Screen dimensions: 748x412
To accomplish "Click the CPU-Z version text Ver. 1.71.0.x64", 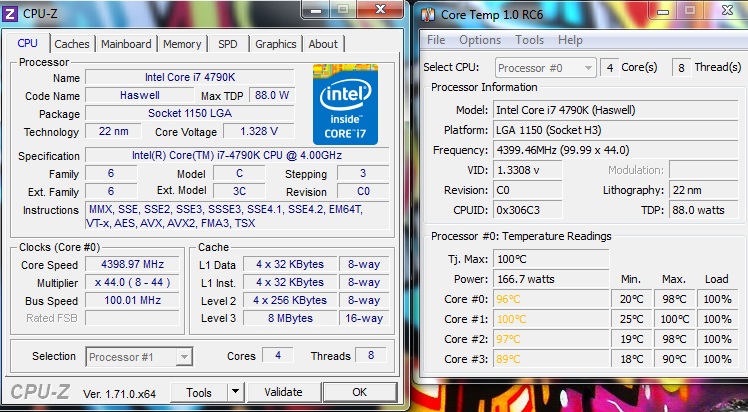I will [x=119, y=394].
